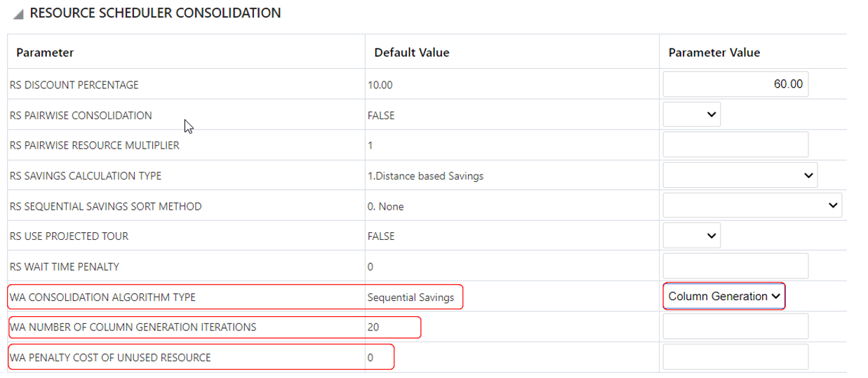Click the Distance based Savings default value
868x378 pixels.
click(425, 176)
